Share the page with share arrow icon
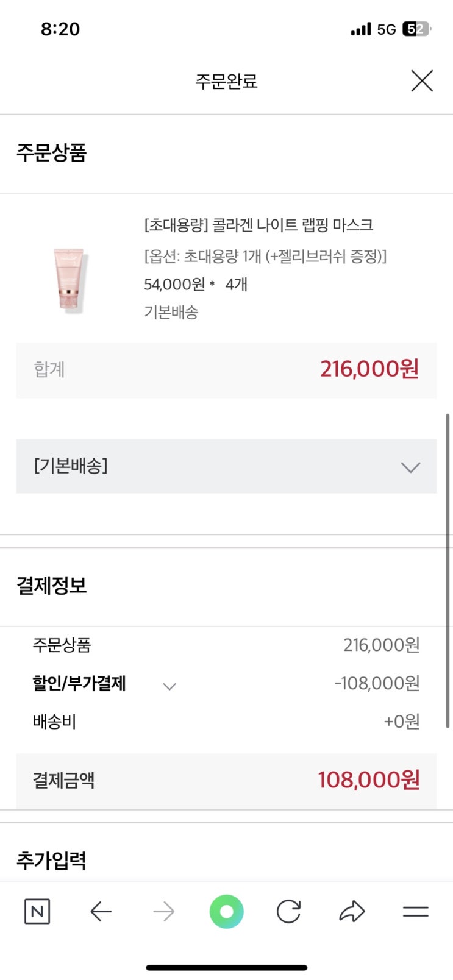 point(352,912)
